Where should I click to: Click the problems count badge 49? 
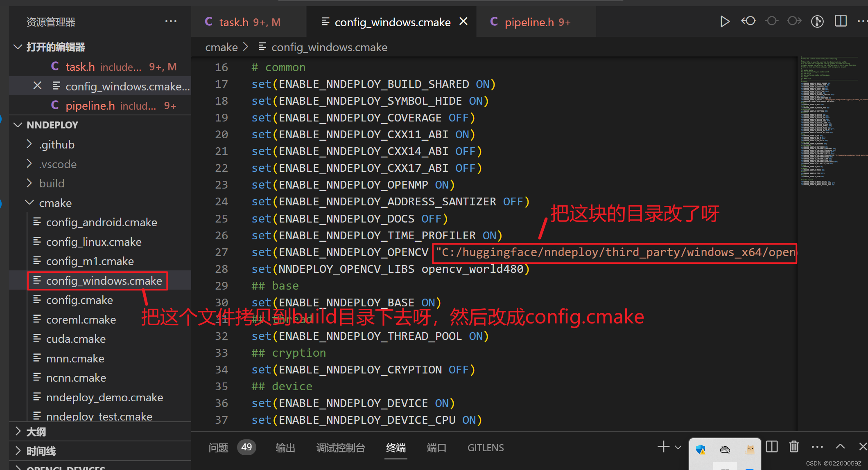point(246,447)
